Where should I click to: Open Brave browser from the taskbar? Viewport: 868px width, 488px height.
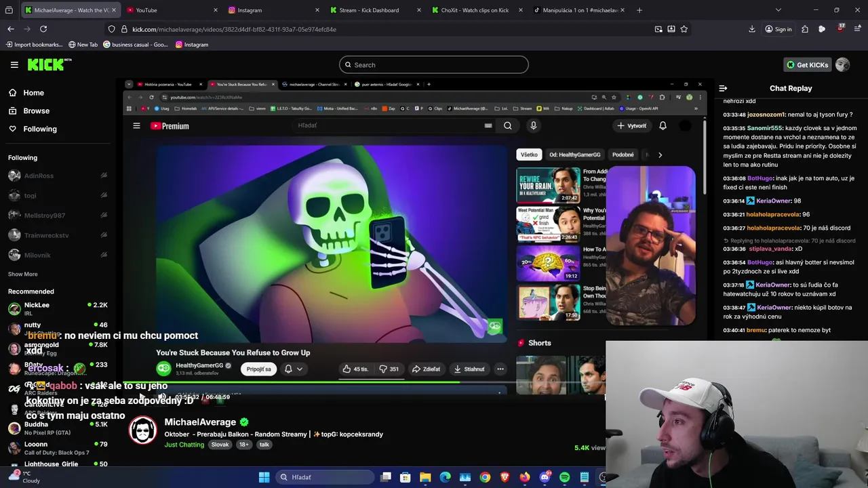[505, 477]
